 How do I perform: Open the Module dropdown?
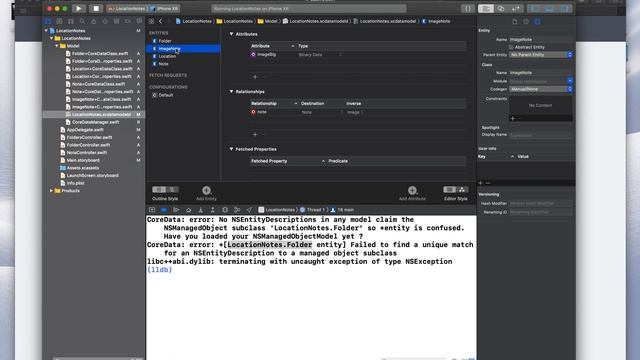tap(569, 81)
